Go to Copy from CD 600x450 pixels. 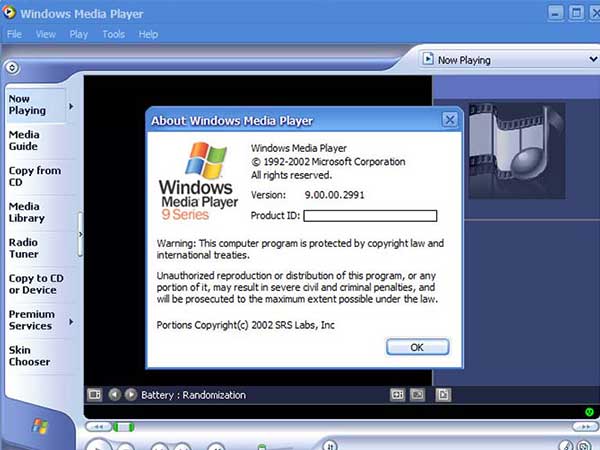[x=34, y=176]
